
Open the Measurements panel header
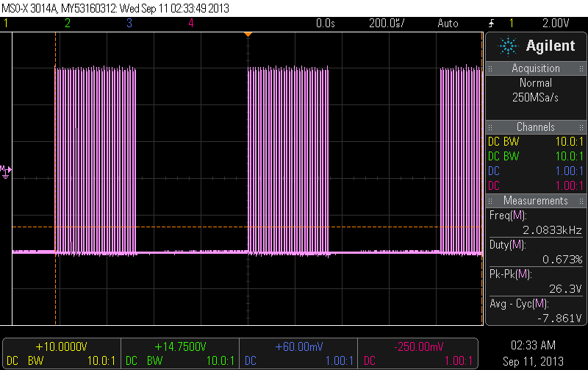pyautogui.click(x=536, y=200)
